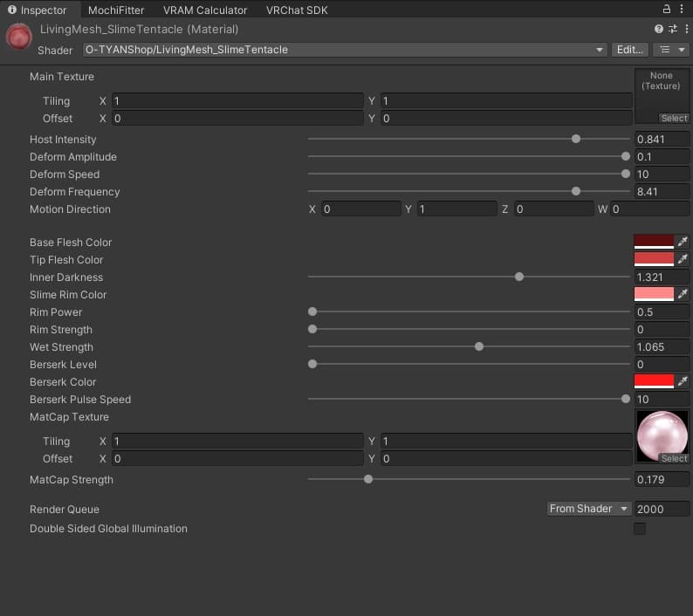Click the material preview sphere icon

[x=19, y=38]
